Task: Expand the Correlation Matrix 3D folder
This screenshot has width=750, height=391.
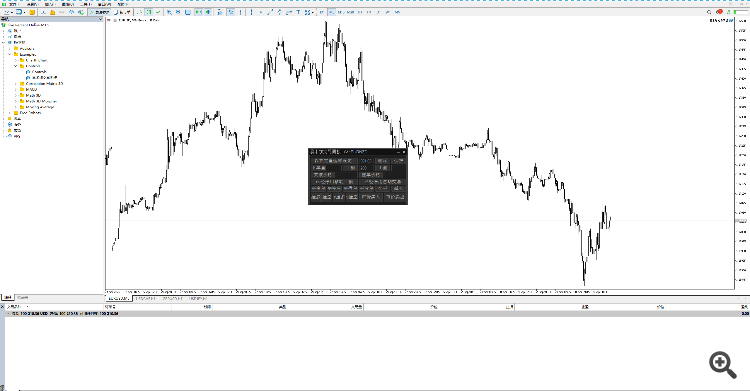Action: coord(15,84)
